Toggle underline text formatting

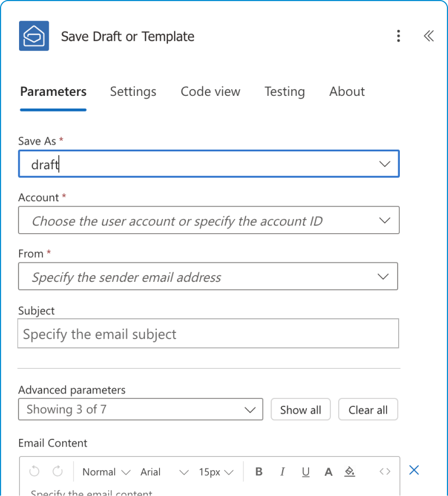305,472
